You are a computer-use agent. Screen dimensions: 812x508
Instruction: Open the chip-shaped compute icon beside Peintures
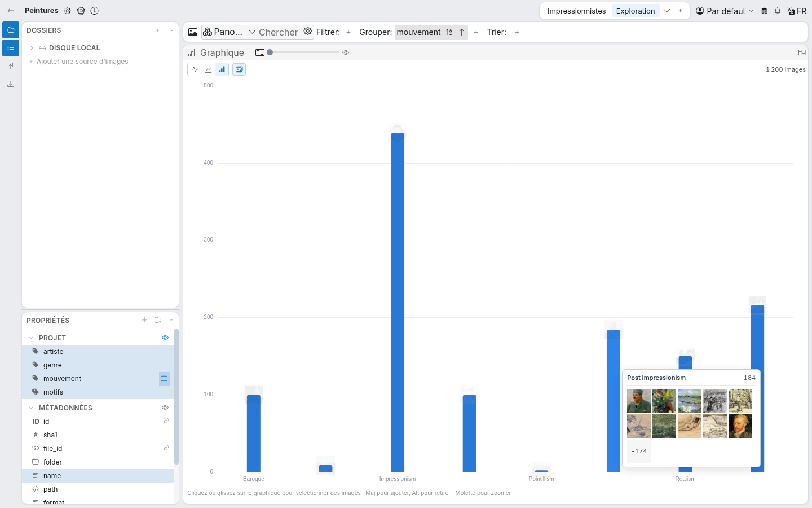tap(81, 11)
